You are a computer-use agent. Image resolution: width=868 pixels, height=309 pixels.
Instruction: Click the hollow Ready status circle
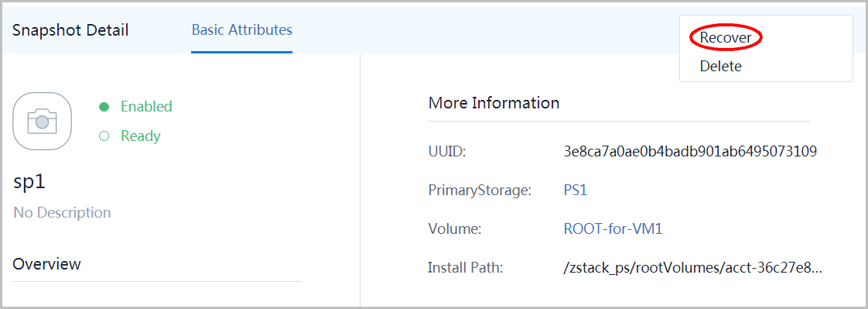(104, 136)
